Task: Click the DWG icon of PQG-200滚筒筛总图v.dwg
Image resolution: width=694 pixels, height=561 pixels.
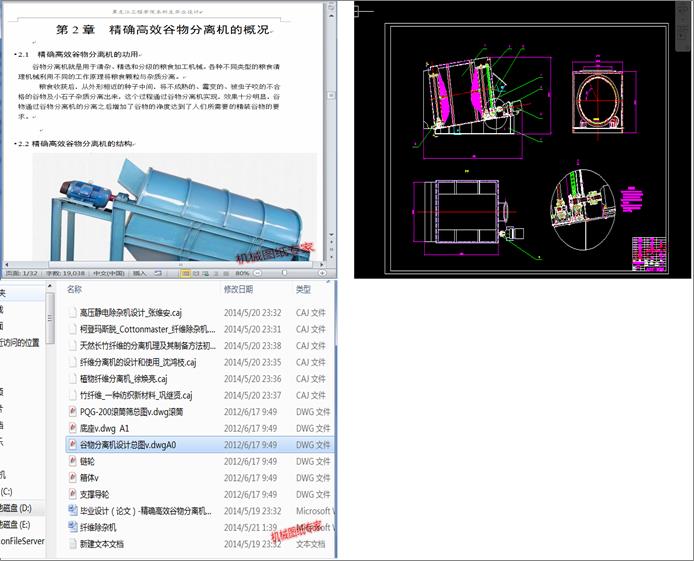Action: pos(73,411)
